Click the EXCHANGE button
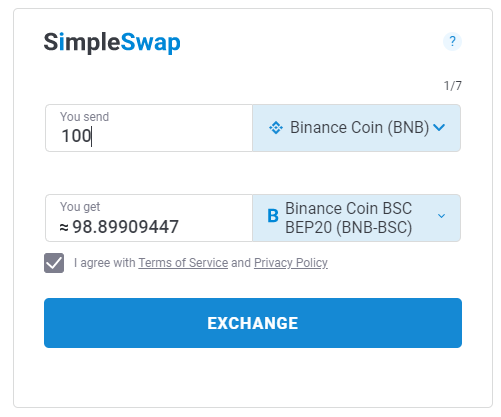The width and height of the screenshot is (501, 417). point(253,323)
